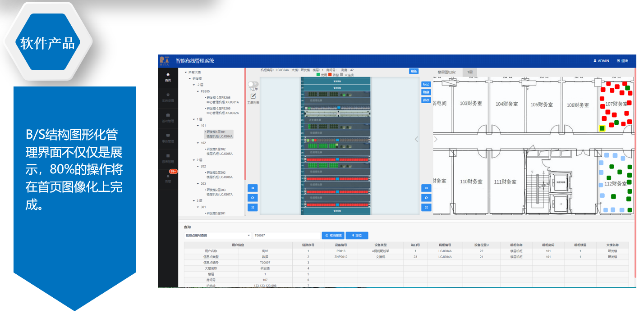The width and height of the screenshot is (644, 318).
Task: Click the top blue zoom button left of rack
Action: 253,188
